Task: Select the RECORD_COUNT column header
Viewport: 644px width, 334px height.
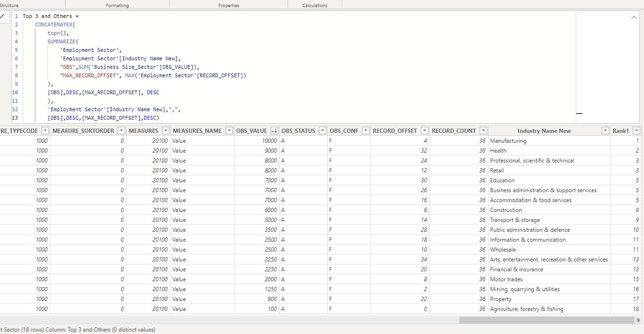Action: coord(454,130)
